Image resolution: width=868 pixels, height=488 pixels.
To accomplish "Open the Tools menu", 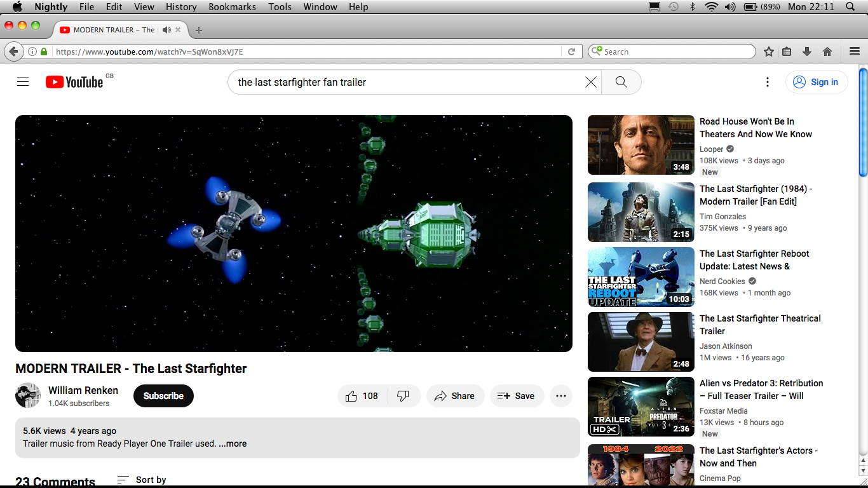I will pos(280,7).
